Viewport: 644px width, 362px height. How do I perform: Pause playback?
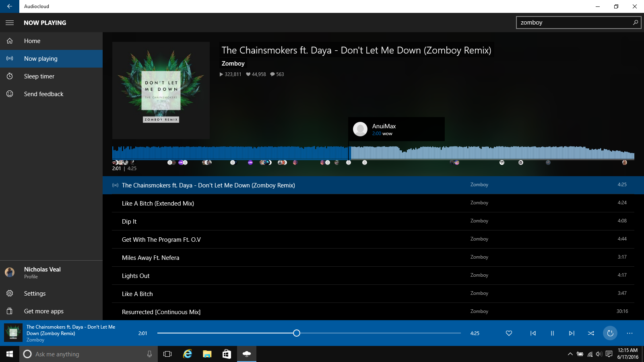click(x=552, y=333)
